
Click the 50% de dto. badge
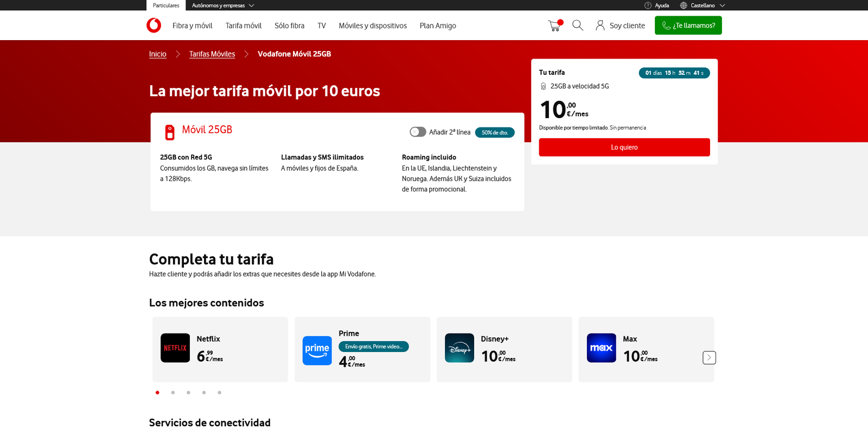pyautogui.click(x=495, y=132)
